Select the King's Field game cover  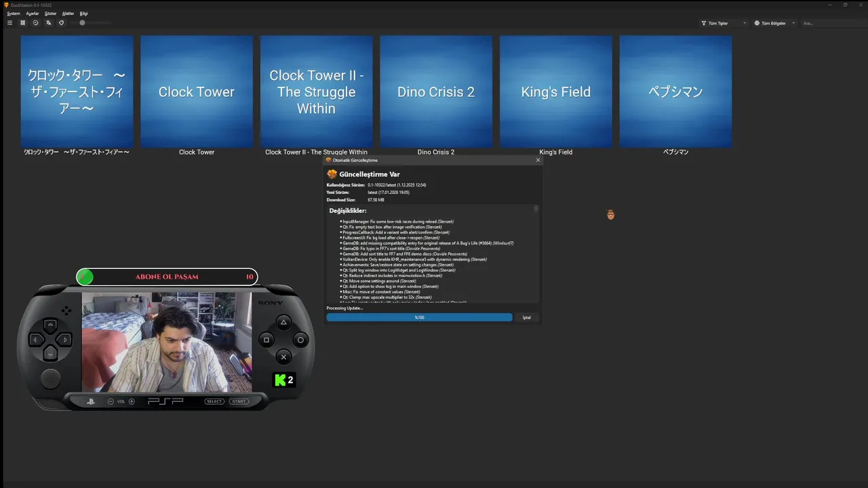(556, 91)
